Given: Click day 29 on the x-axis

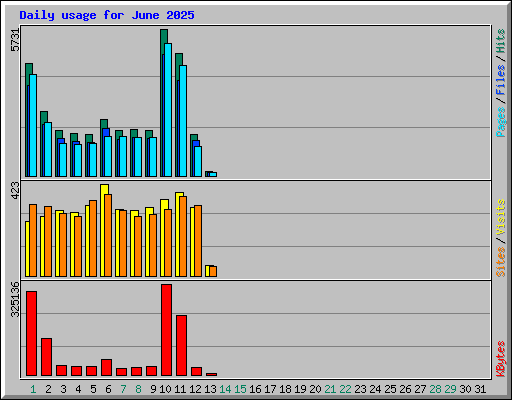Looking at the screenshot, I should pos(450,389).
